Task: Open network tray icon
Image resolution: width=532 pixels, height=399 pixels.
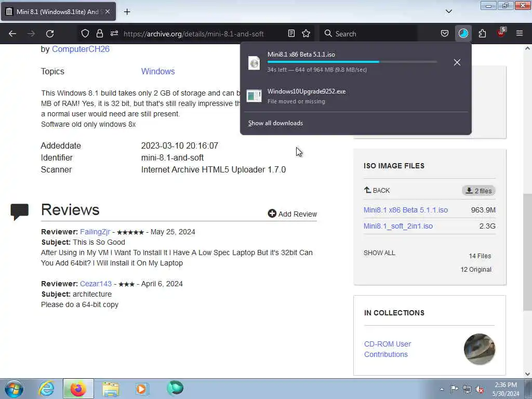Action: coord(467,389)
